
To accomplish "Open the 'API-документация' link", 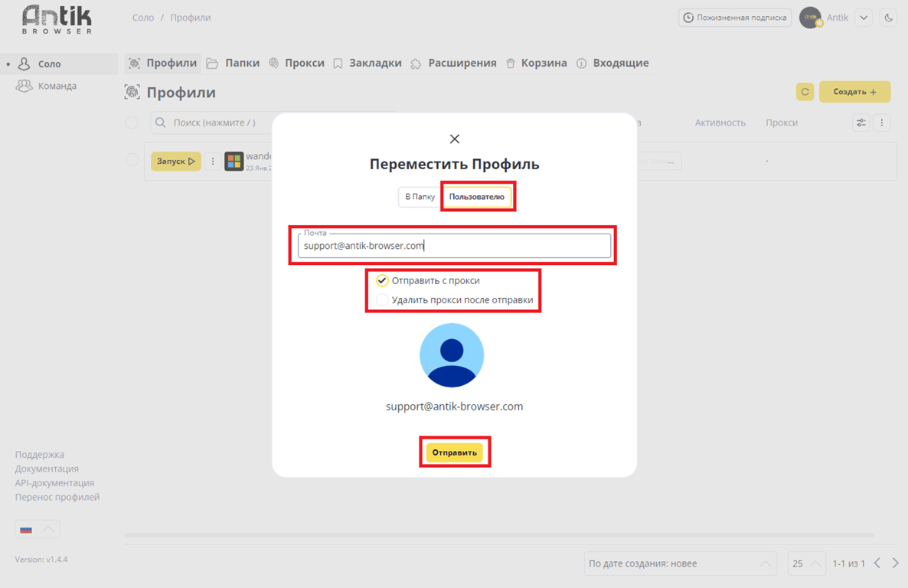I will [54, 482].
